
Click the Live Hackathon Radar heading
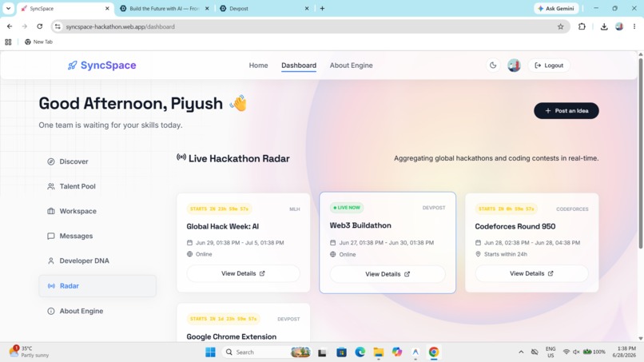pyautogui.click(x=233, y=158)
